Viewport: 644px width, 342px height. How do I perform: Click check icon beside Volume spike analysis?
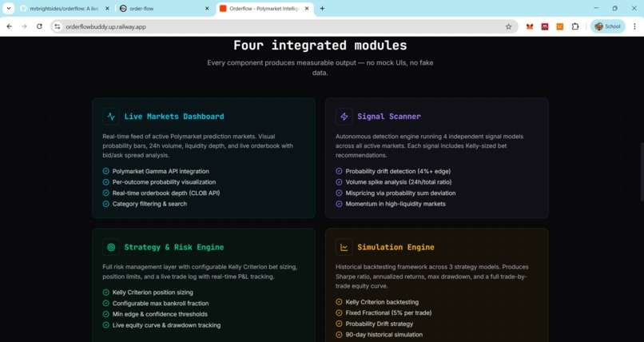point(339,182)
